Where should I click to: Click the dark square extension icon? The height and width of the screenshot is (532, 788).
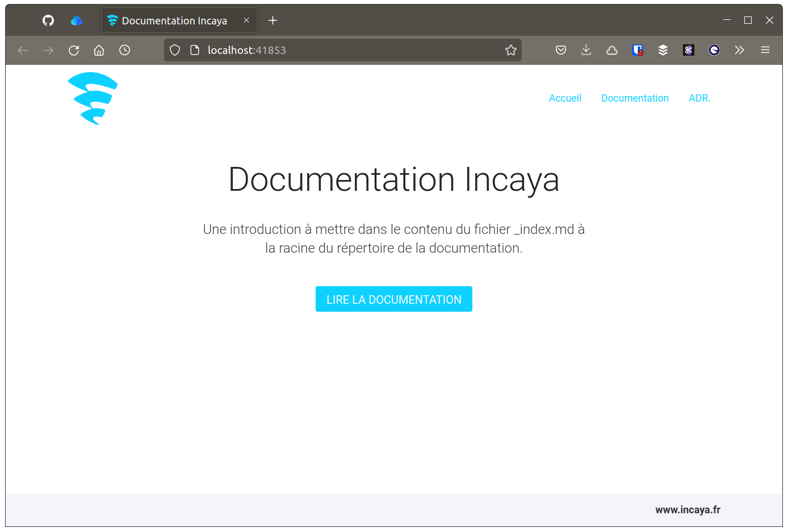click(x=689, y=51)
